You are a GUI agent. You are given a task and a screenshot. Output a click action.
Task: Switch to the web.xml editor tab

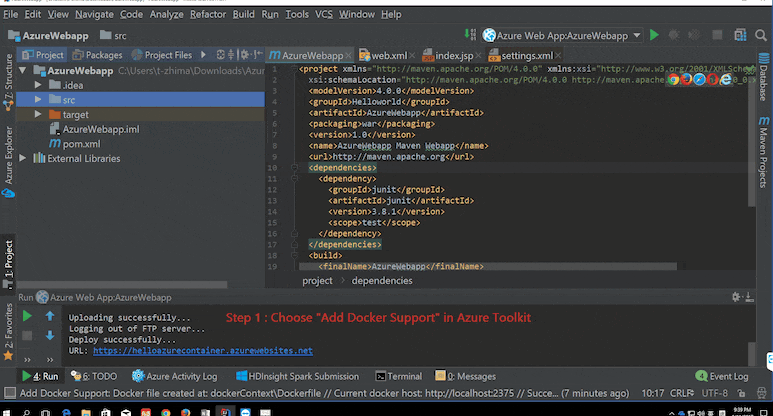(x=388, y=55)
